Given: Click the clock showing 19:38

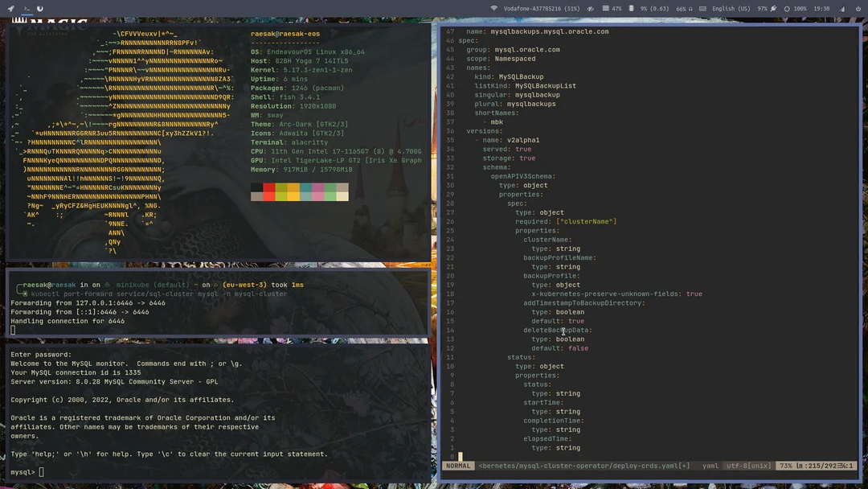Looking at the screenshot, I should click(821, 8).
